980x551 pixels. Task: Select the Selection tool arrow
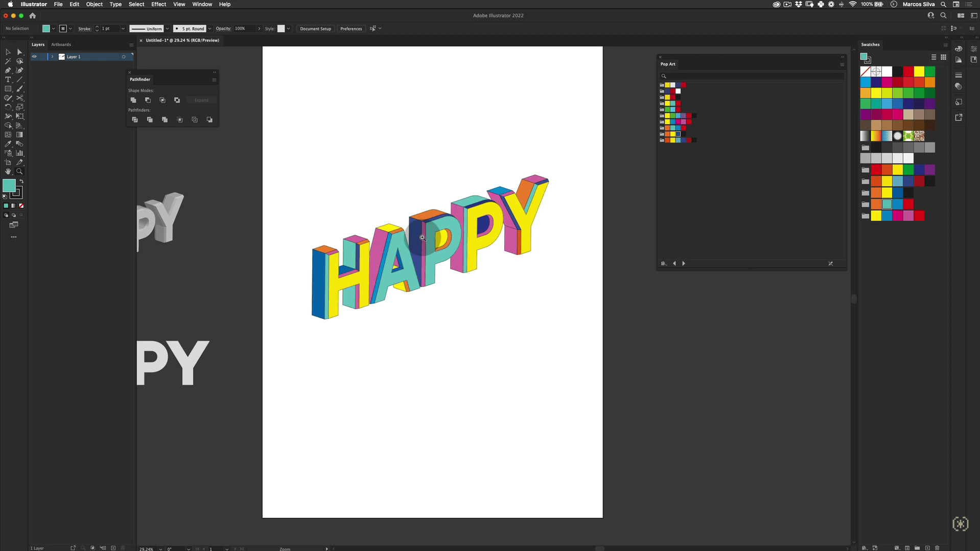pyautogui.click(x=8, y=52)
